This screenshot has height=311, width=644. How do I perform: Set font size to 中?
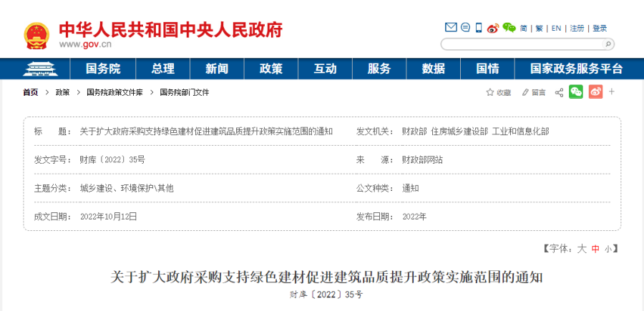595,249
